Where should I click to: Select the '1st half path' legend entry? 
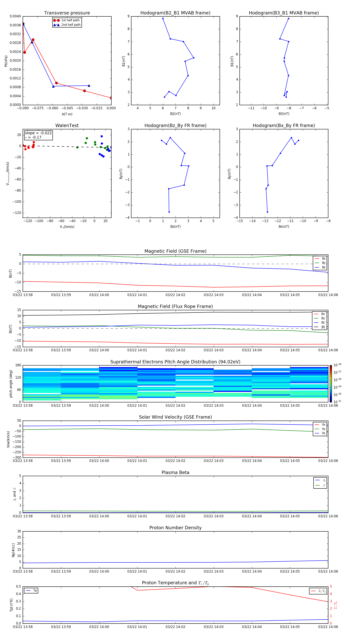click(67, 20)
